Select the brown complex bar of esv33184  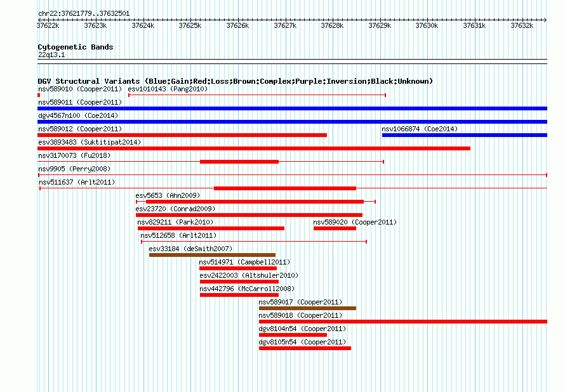[212, 255]
